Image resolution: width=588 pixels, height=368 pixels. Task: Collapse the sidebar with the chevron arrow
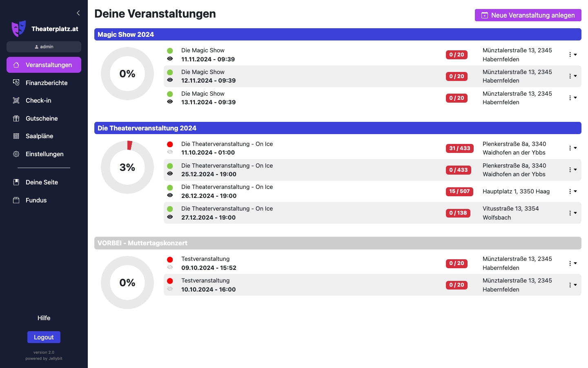(x=78, y=13)
